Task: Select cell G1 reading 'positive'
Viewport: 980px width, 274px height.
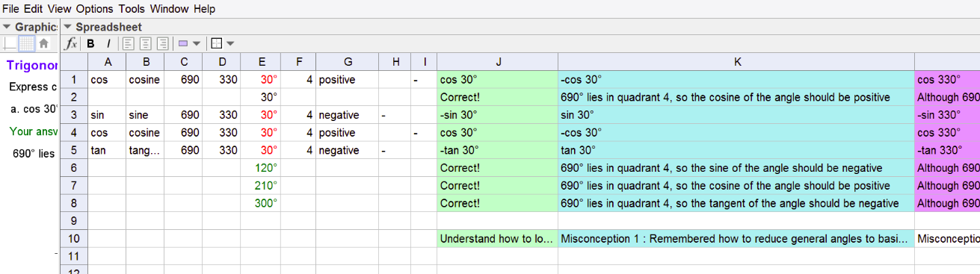Action: click(347, 79)
